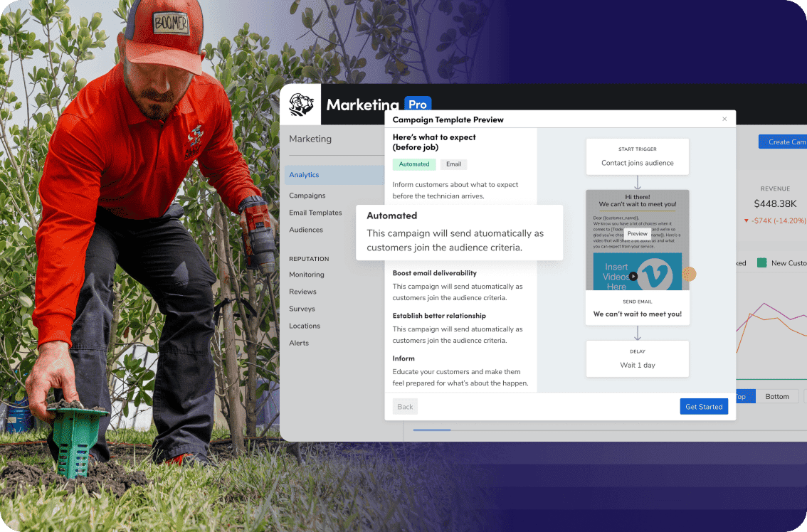Open Locations in the sidebar
The height and width of the screenshot is (532, 807).
pos(305,326)
